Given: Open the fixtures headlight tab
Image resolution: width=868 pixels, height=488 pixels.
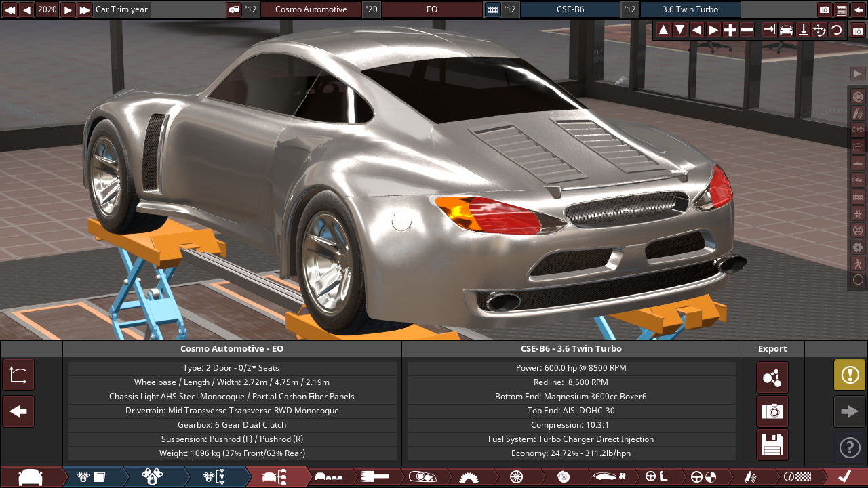Looking at the screenshot, I should [x=422, y=476].
